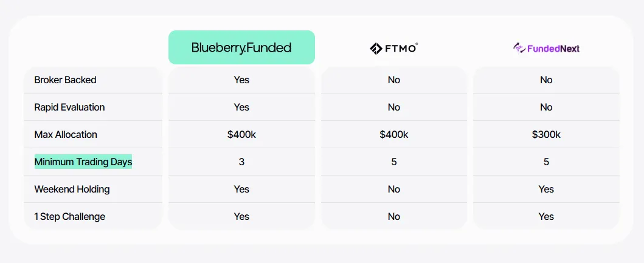Click FTMO's minimum trading days value 5
This screenshot has height=263, width=644.
[x=394, y=162]
